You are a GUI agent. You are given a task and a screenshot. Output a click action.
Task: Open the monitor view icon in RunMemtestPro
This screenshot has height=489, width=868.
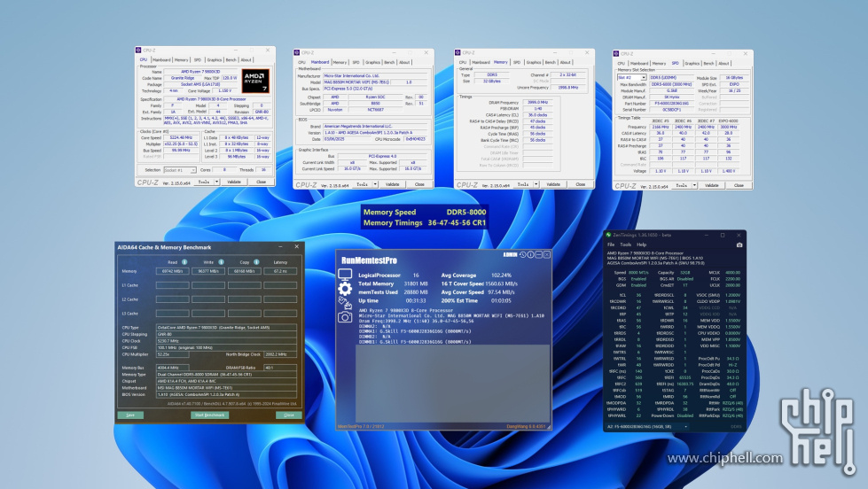(345, 275)
